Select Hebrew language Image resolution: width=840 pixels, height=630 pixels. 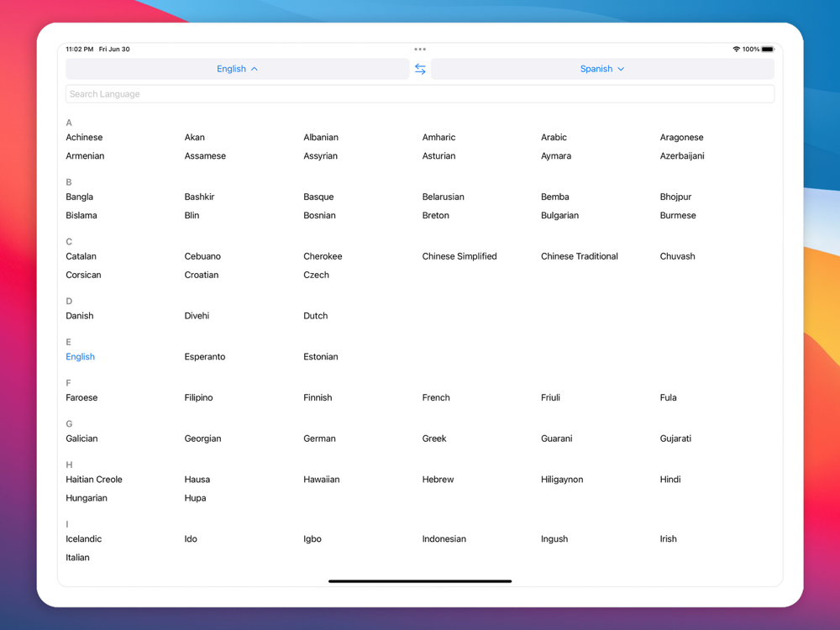tap(438, 480)
